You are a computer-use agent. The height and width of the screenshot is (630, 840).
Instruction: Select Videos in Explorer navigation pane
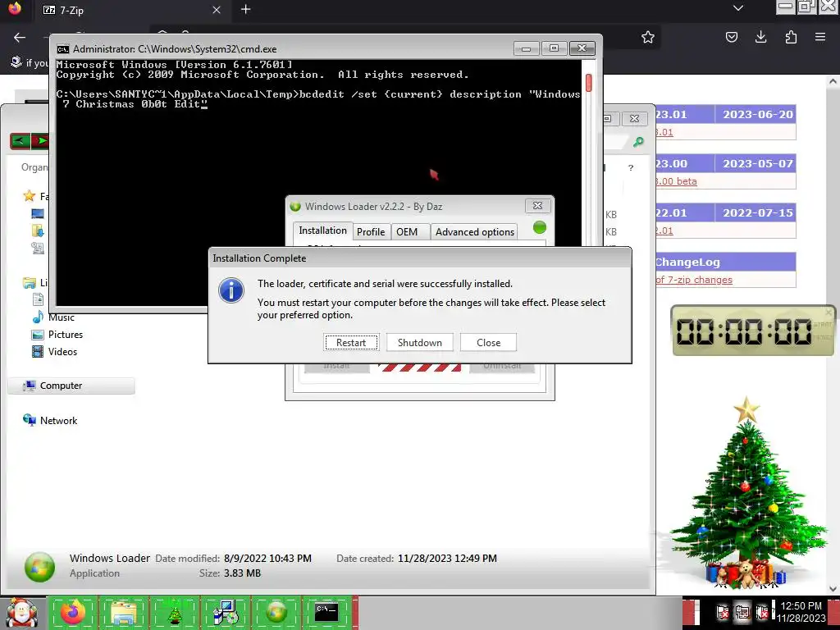[x=55, y=351]
